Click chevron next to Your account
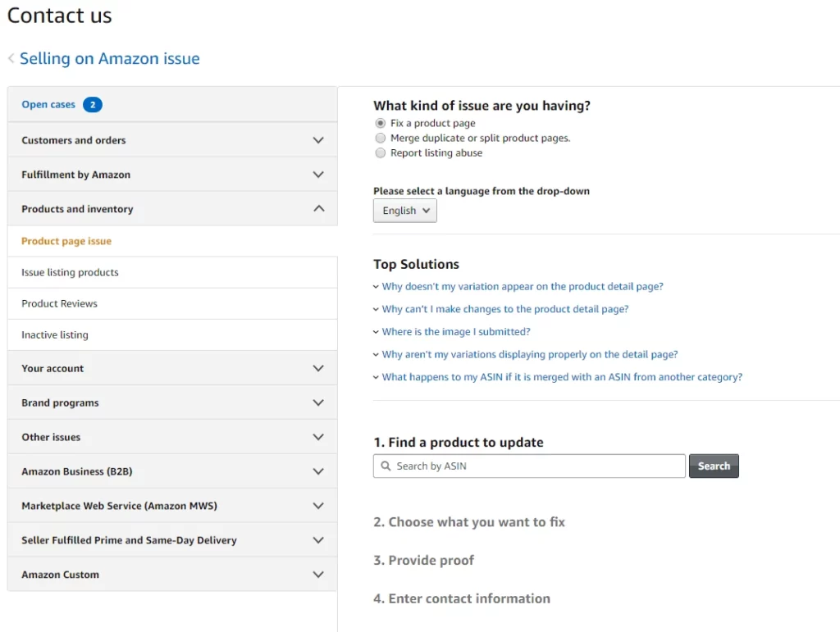 (318, 368)
